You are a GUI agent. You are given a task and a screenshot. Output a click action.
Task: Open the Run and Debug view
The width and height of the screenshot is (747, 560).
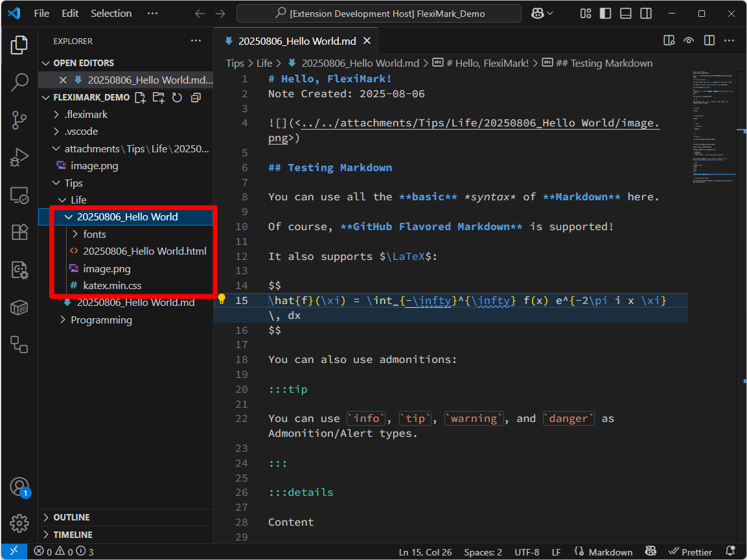point(19,157)
